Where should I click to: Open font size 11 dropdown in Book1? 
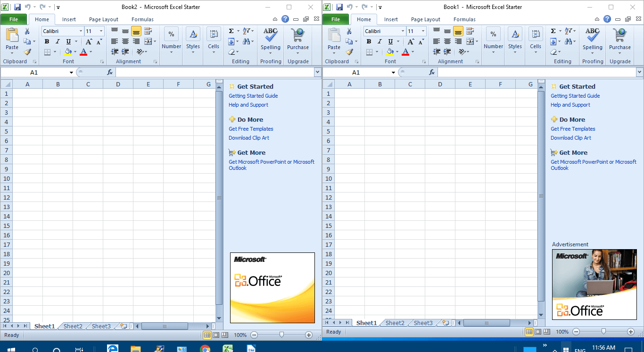point(423,31)
